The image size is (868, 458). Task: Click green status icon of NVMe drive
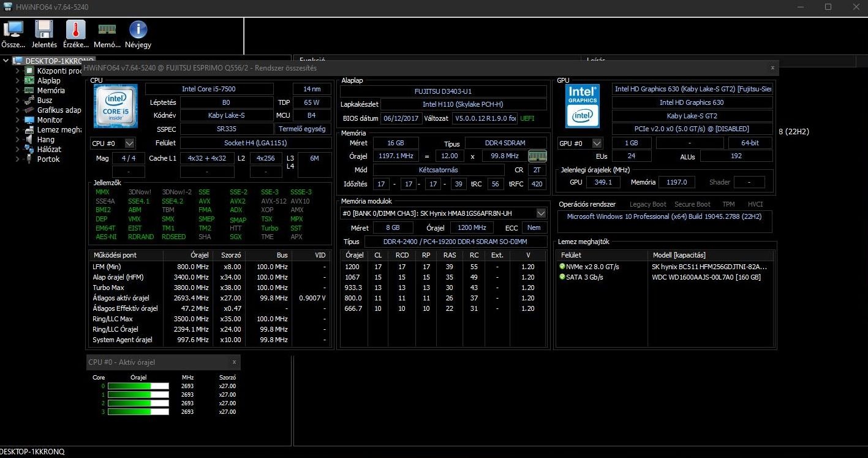(562, 267)
